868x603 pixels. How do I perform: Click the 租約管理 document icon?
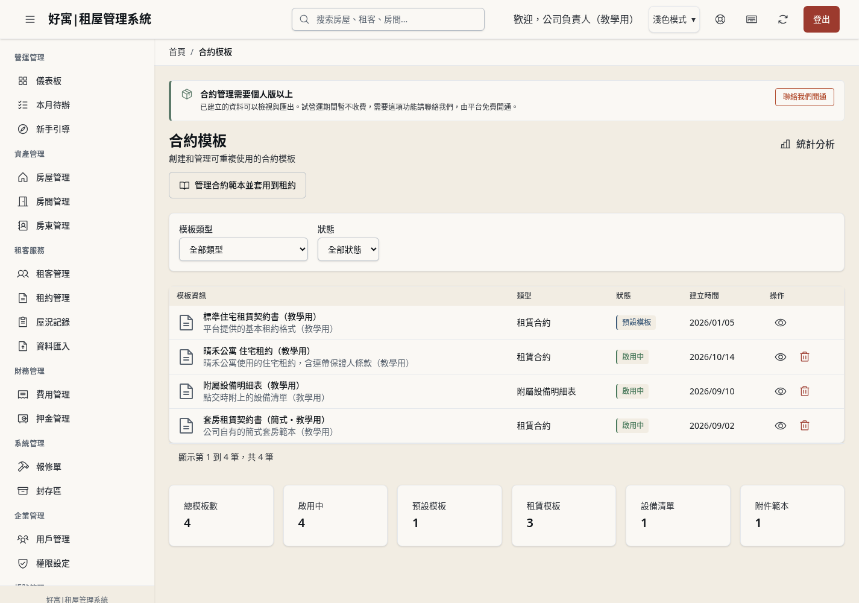click(x=23, y=298)
